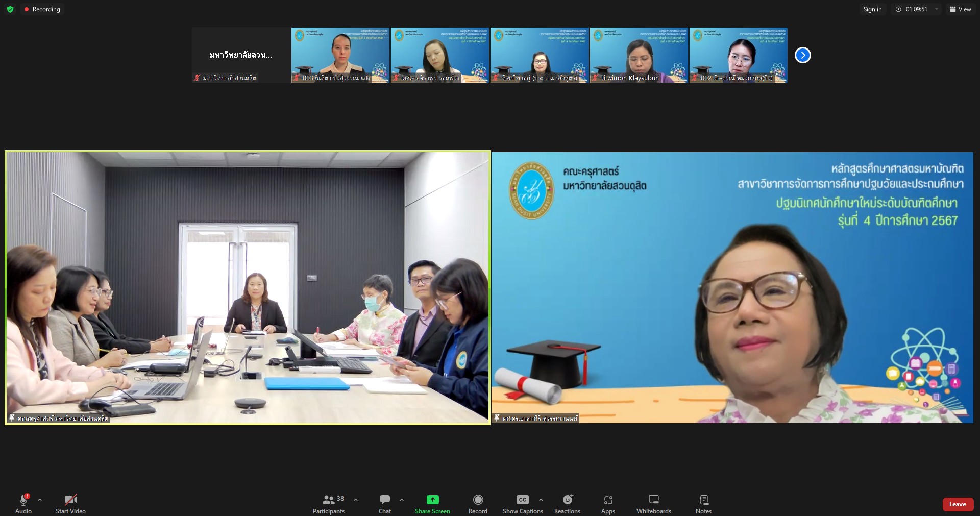Turn on camera with Start Video
Screen dimensions: 980x516
pos(70,504)
